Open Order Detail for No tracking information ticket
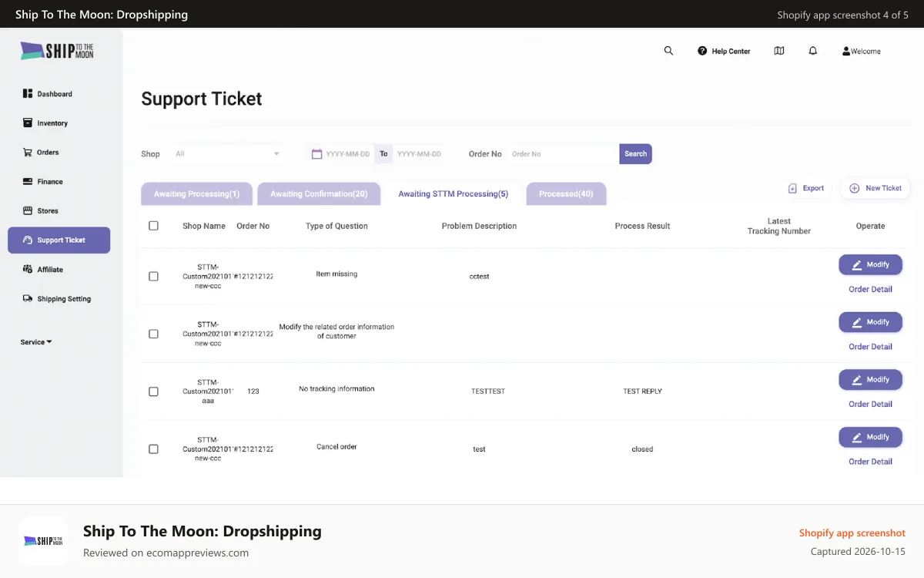The height and width of the screenshot is (578, 924). 870,405
